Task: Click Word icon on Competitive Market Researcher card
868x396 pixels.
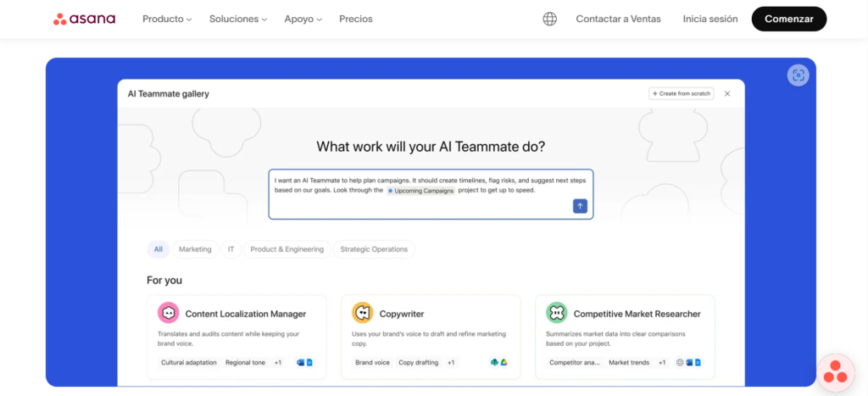Action: (x=689, y=363)
